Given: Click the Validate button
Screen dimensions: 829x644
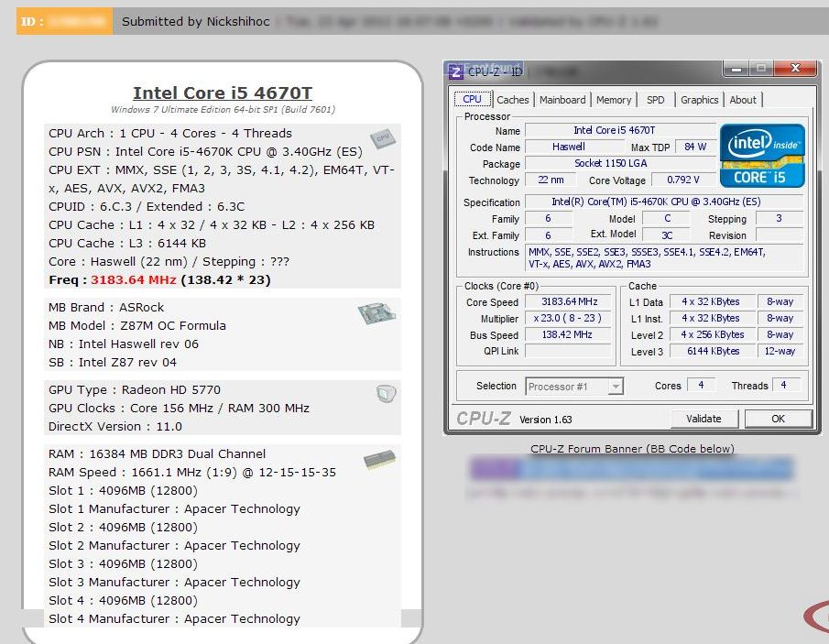Looking at the screenshot, I should 704,419.
